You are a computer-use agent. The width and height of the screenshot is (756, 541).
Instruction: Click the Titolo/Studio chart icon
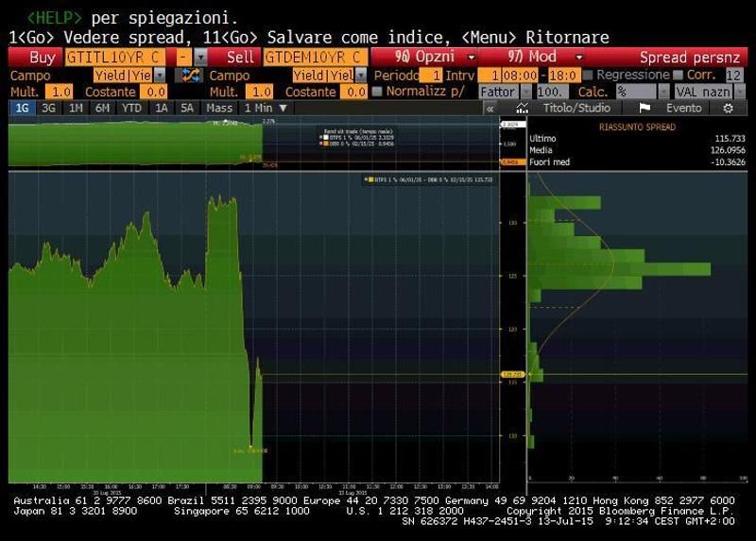pyautogui.click(x=524, y=108)
